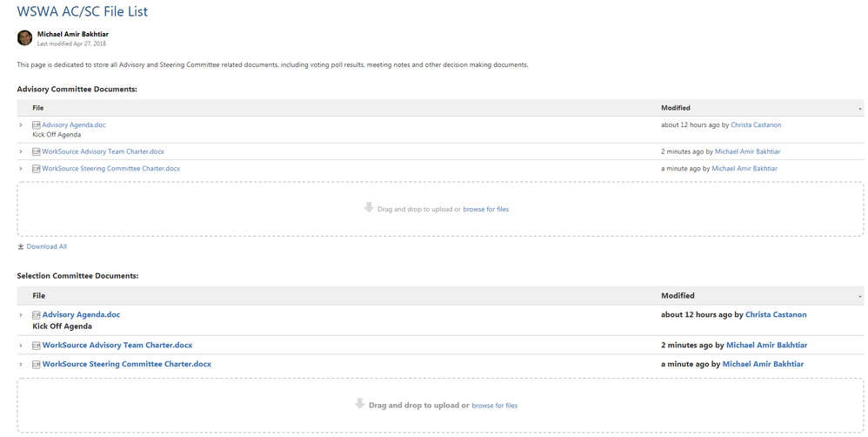
Task: Click Last modified Apr 27, 2018 text
Action: [x=71, y=44]
